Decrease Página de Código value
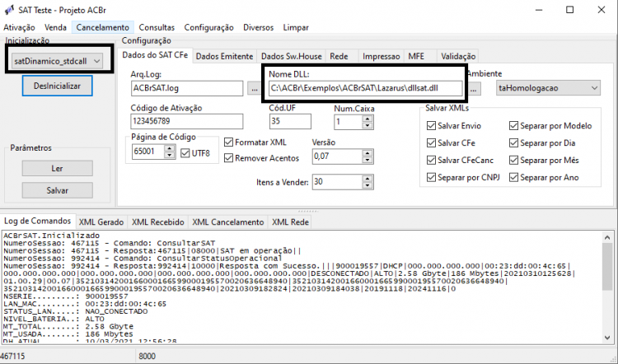 170,155
